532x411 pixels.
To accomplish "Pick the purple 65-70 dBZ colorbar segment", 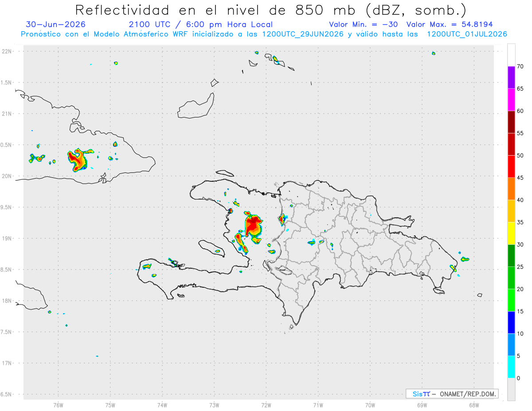I will 511,78.
